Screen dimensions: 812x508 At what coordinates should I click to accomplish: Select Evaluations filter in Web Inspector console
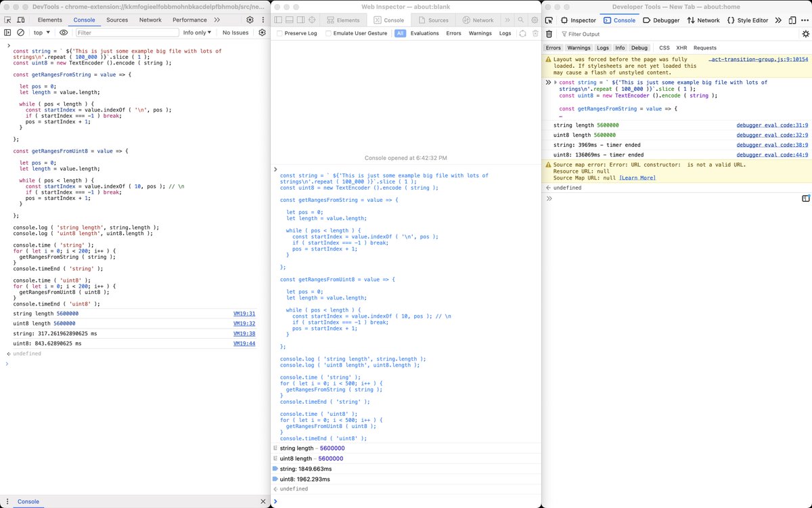pyautogui.click(x=424, y=33)
